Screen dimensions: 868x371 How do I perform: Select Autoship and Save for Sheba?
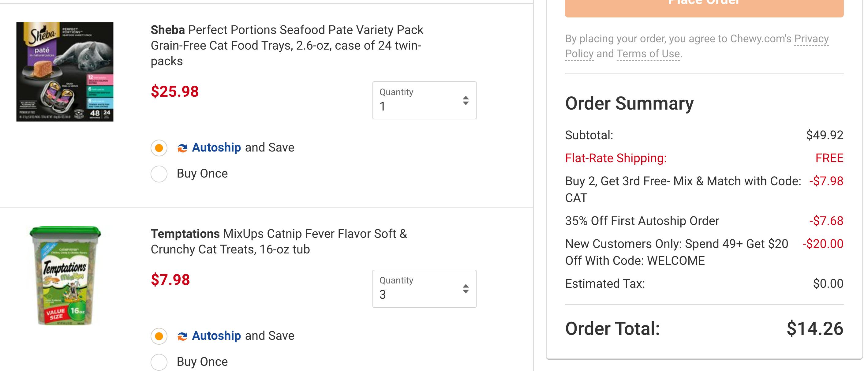coord(159,148)
